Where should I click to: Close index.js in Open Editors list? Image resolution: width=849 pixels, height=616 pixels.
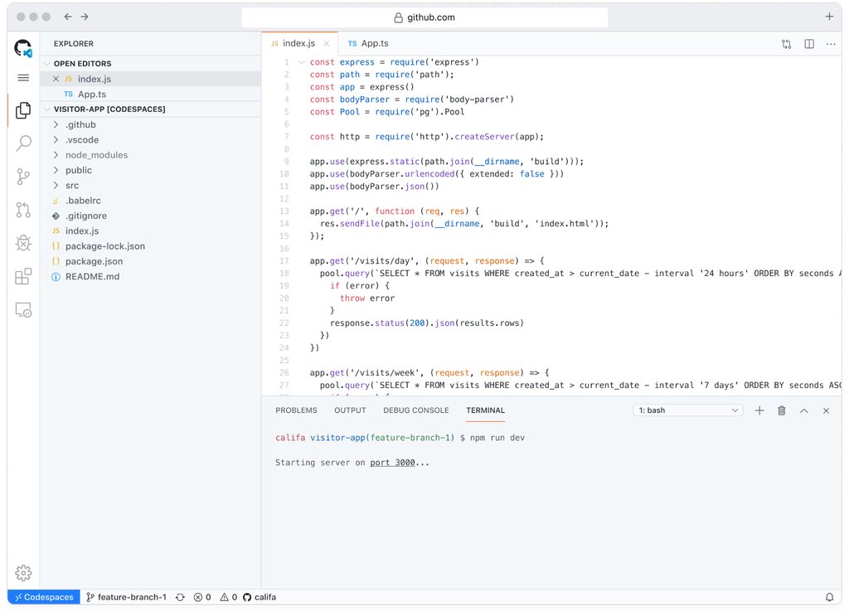[x=56, y=79]
